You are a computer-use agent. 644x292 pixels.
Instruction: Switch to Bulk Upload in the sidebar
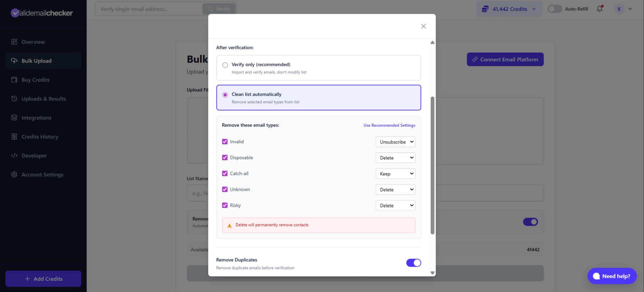click(x=37, y=60)
